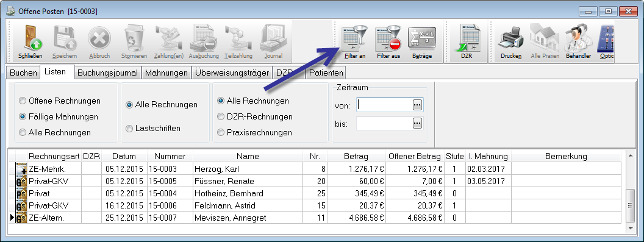Screen dimensions: 644x242
Task: Click the Ausbuchung toolbar icon
Action: coord(203,42)
